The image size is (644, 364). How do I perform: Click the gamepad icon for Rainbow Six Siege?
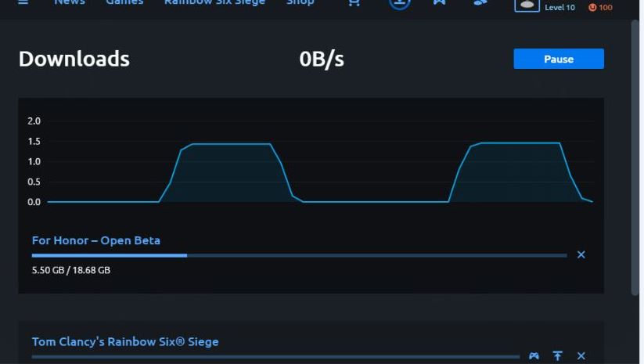(x=534, y=356)
